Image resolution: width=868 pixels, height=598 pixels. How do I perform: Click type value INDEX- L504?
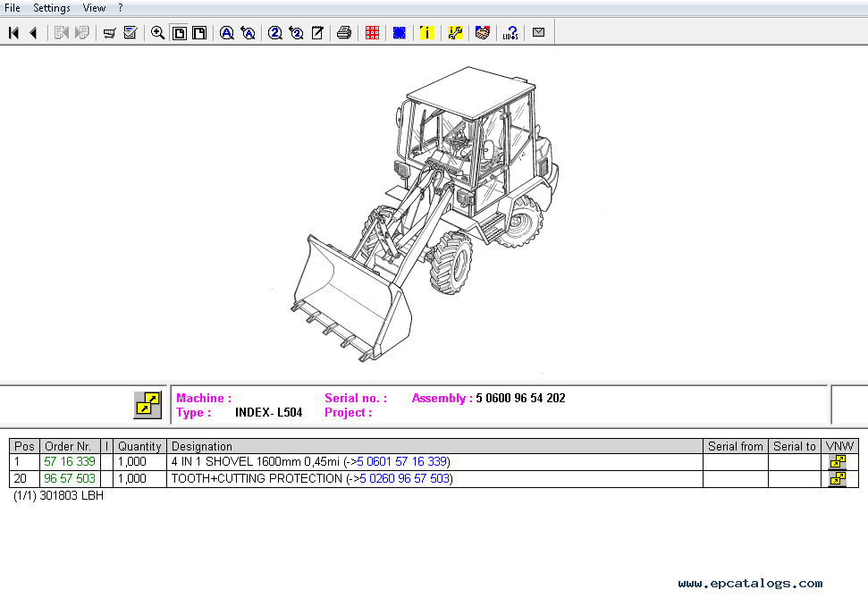(268, 412)
